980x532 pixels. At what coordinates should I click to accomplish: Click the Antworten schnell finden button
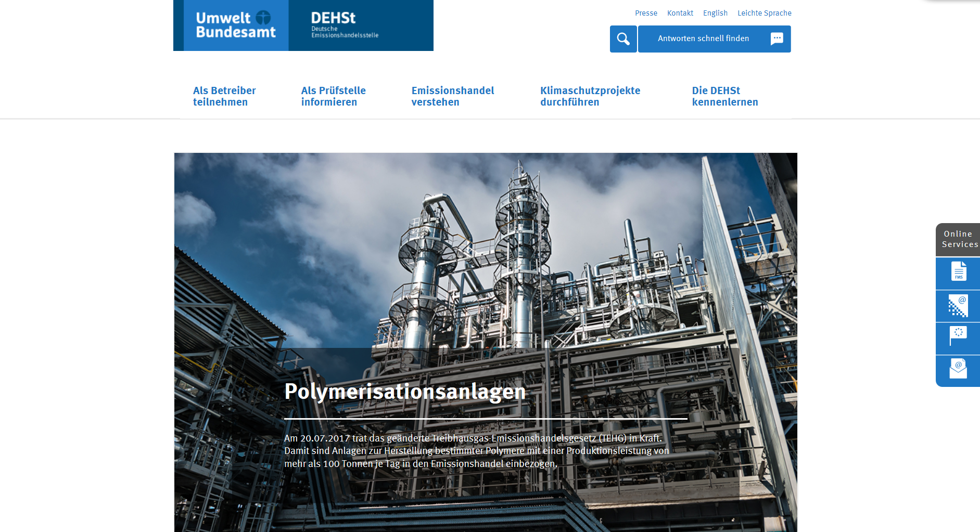703,39
